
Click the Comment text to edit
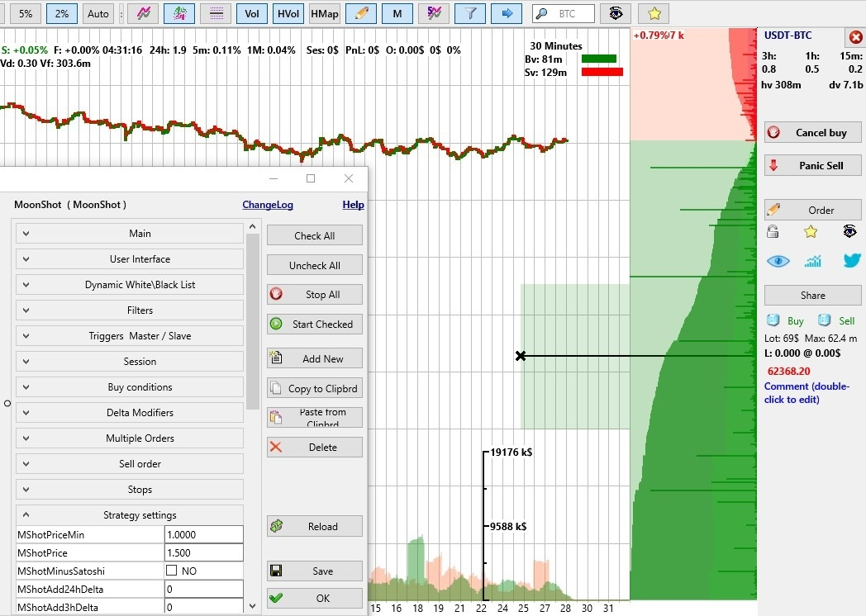807,393
